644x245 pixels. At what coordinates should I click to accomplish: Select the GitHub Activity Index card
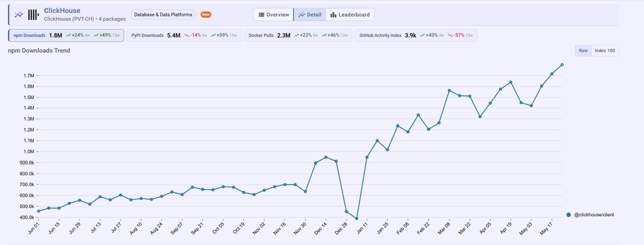[415, 35]
